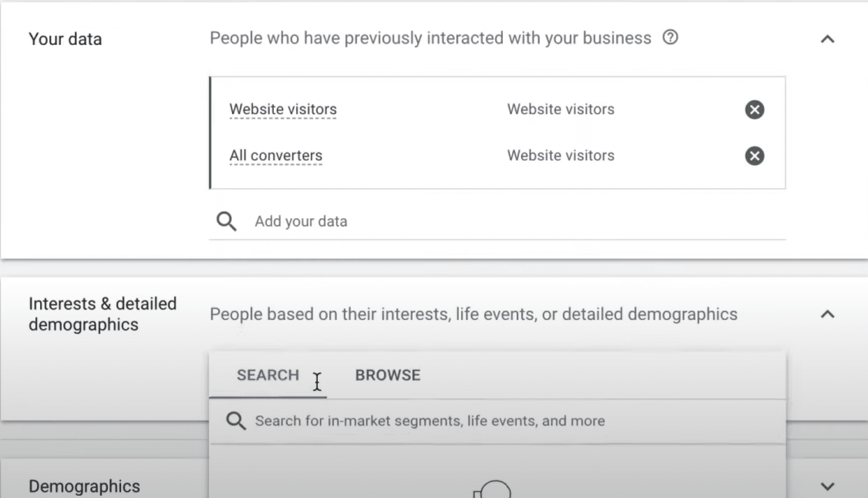Select the Your data section heading

[x=65, y=39]
